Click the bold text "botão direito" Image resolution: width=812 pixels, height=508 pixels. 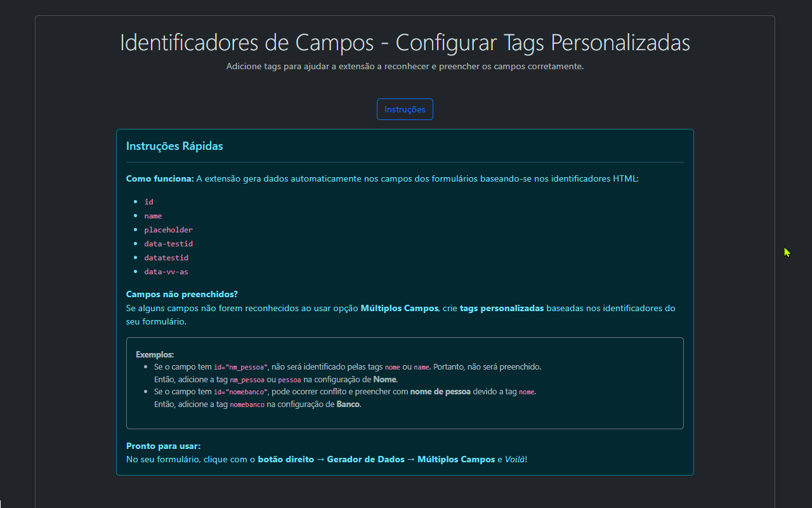coord(286,459)
